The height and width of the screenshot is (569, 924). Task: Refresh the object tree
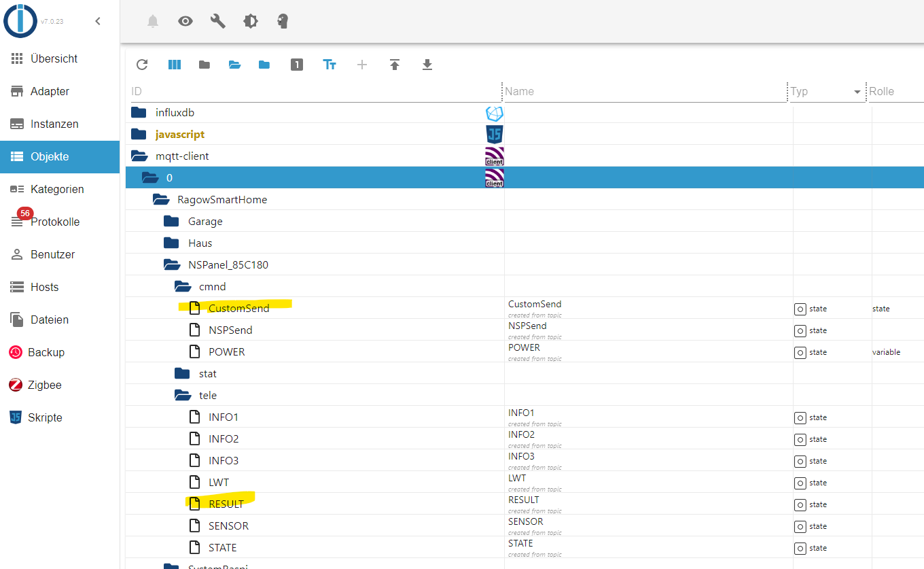click(x=142, y=65)
